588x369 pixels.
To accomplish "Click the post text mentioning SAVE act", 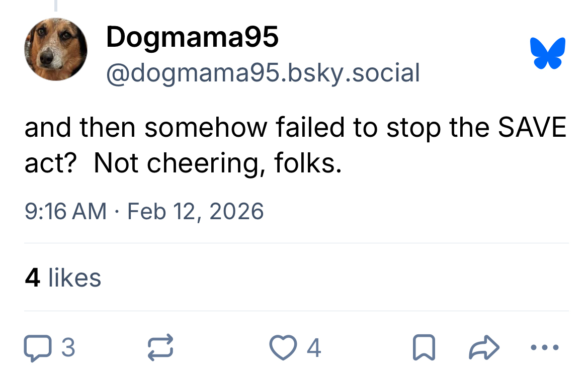I will click(x=295, y=128).
